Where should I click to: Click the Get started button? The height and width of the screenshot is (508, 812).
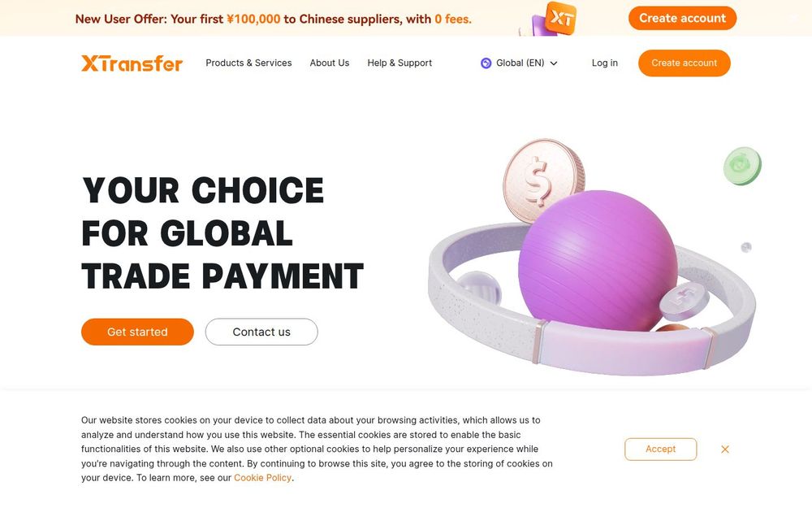[x=137, y=332]
